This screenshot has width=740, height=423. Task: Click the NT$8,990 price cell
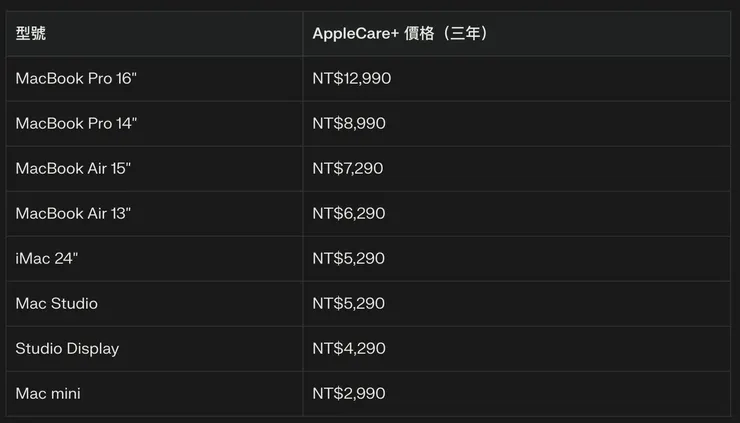pos(348,124)
